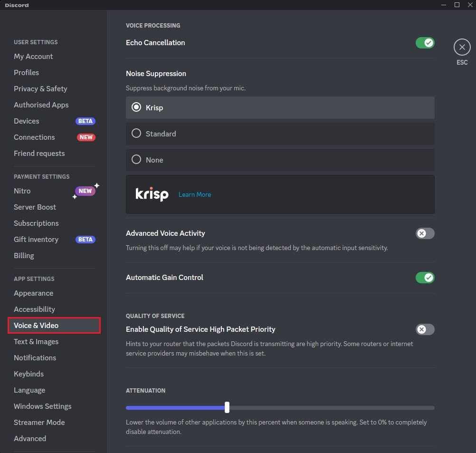Go to Privacy & Safety settings

pos(40,89)
